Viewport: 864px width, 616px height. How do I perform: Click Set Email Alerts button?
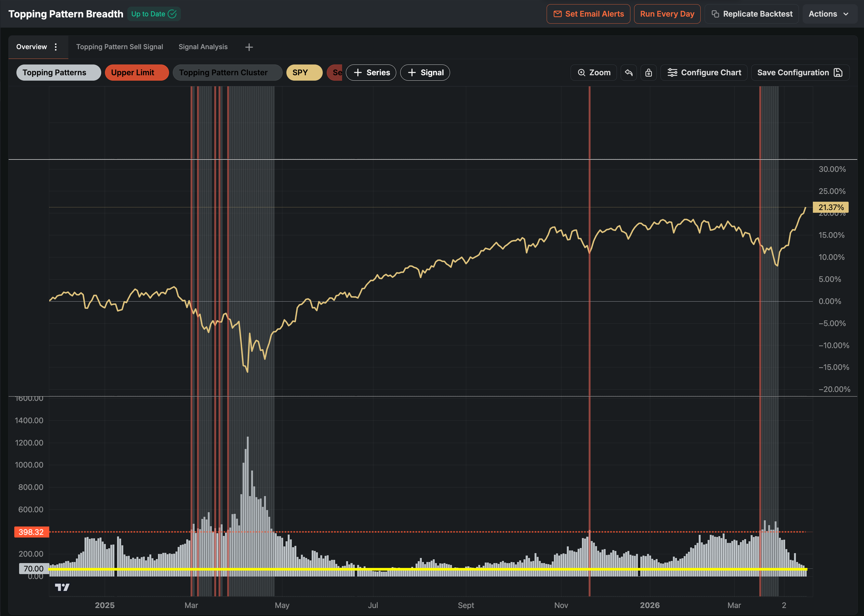point(588,14)
